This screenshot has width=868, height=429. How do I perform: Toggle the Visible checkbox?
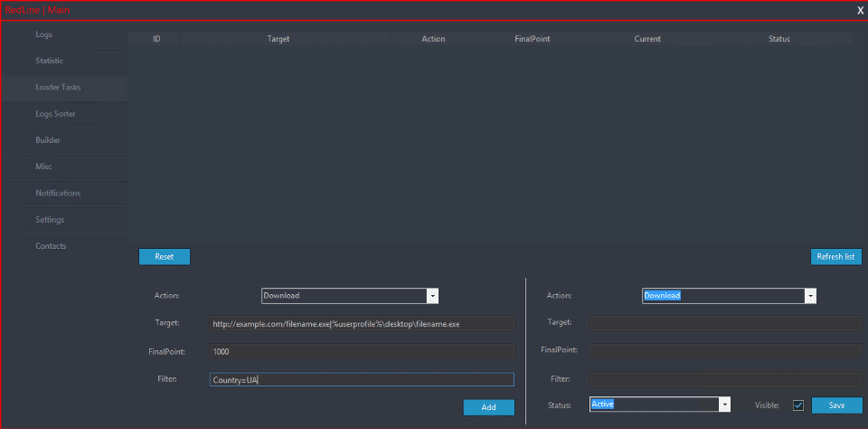[x=797, y=405]
